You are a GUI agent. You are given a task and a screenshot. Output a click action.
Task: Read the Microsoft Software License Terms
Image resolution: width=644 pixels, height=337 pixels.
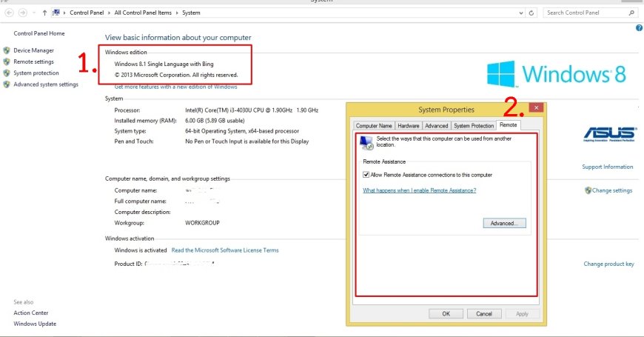pos(225,250)
